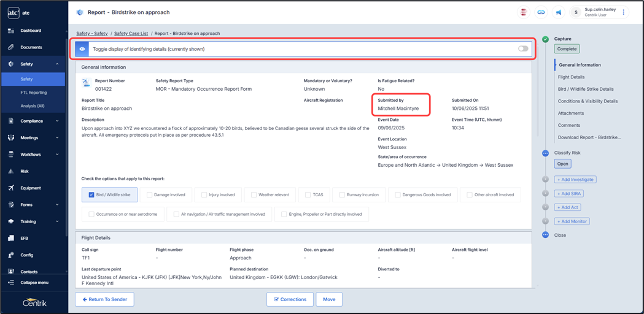Click the Return To Sender button
The width and height of the screenshot is (644, 314).
click(104, 299)
